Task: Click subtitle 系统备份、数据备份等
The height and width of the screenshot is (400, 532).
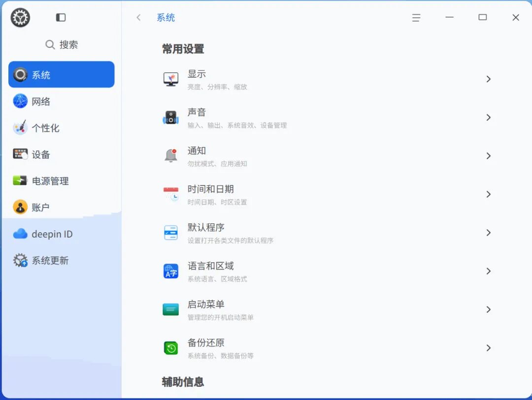Action: click(221, 356)
